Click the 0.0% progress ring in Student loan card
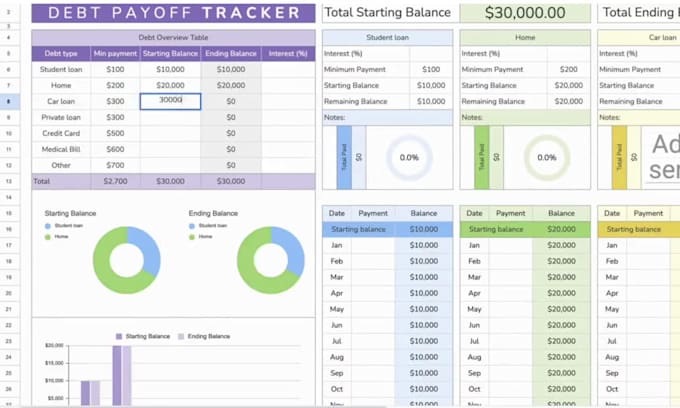The image size is (680, 408). [x=409, y=158]
